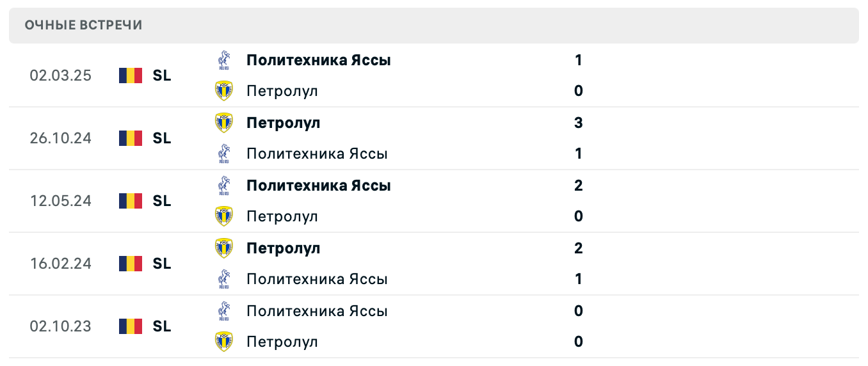Click Petrolul crest in 02.03.25 match
Screen dimensions: 868x366
pos(224,91)
